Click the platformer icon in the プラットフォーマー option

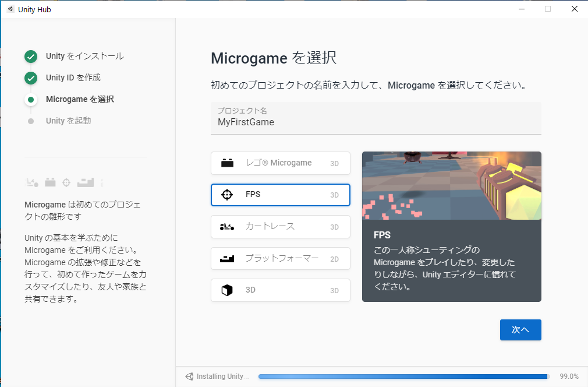point(227,258)
